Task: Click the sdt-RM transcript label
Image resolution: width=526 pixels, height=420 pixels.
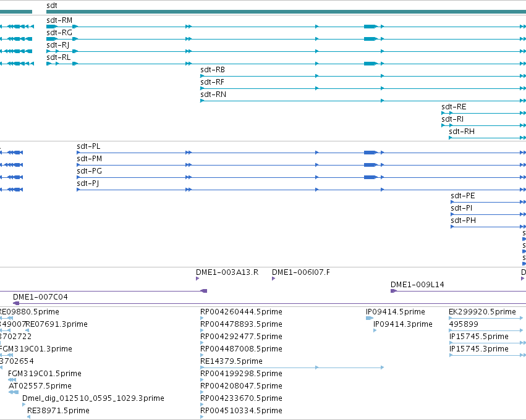Action: pyautogui.click(x=59, y=20)
